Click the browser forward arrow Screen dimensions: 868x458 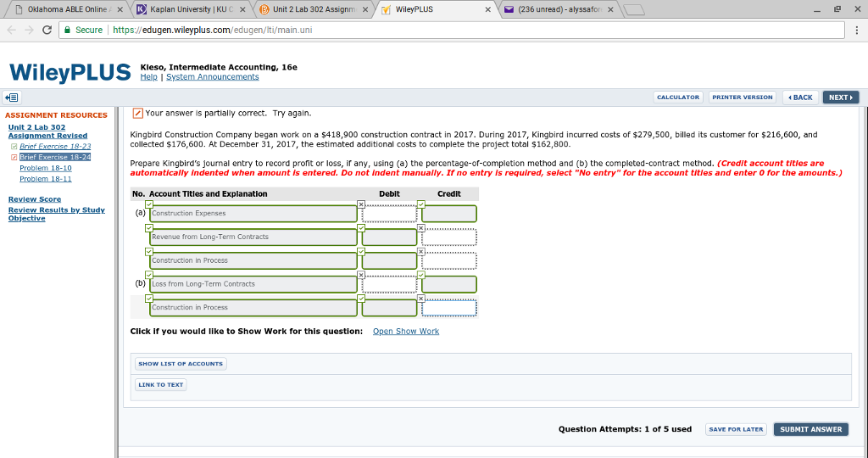coord(30,30)
